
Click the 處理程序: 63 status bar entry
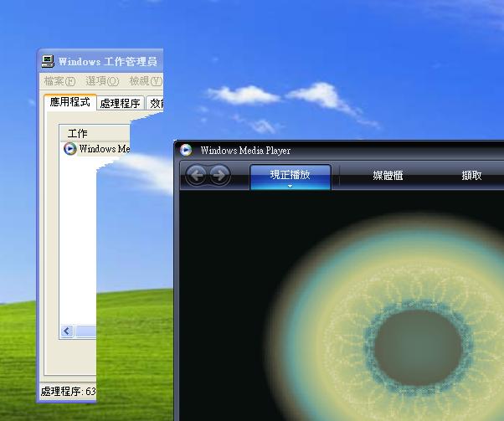coord(68,391)
